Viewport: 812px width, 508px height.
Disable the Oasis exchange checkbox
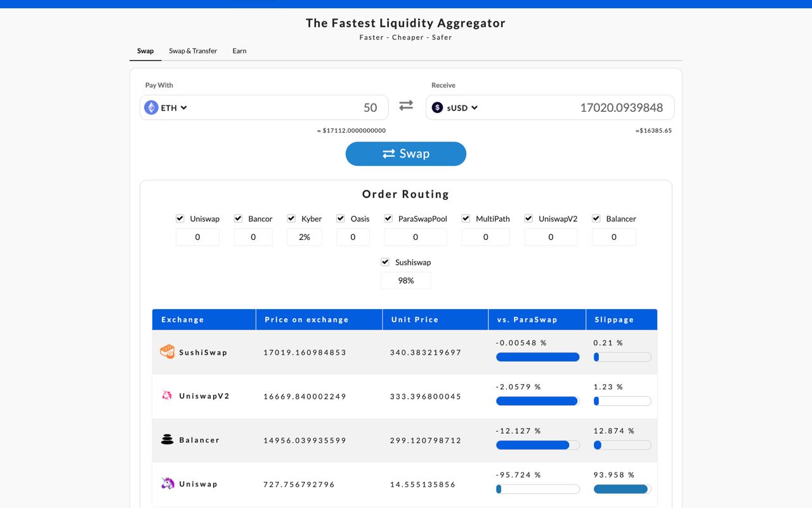(x=341, y=218)
